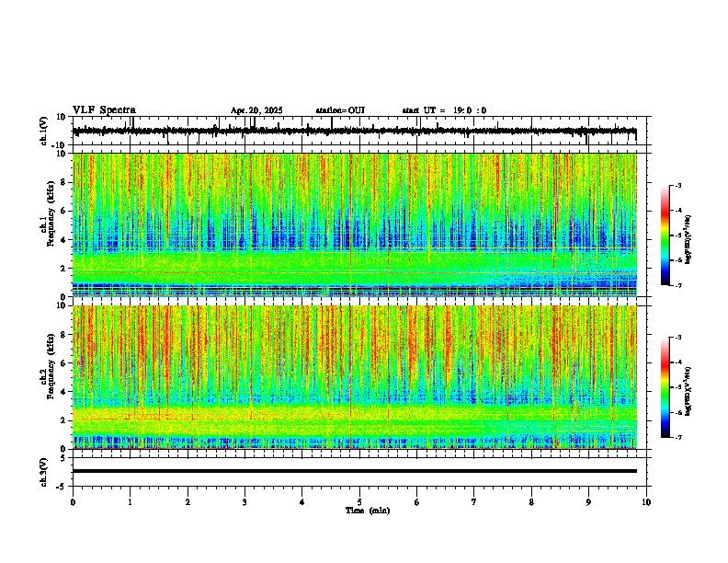Click the "VLF Spectra" plot title
The image size is (728, 563).
(x=104, y=110)
